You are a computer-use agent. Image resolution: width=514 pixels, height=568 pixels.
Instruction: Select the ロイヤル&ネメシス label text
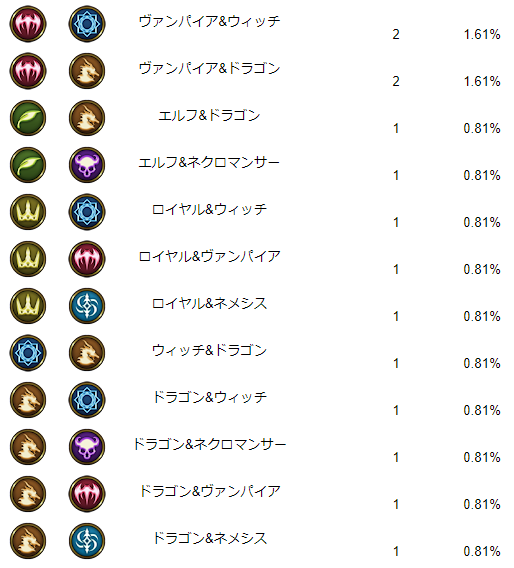tap(209, 303)
